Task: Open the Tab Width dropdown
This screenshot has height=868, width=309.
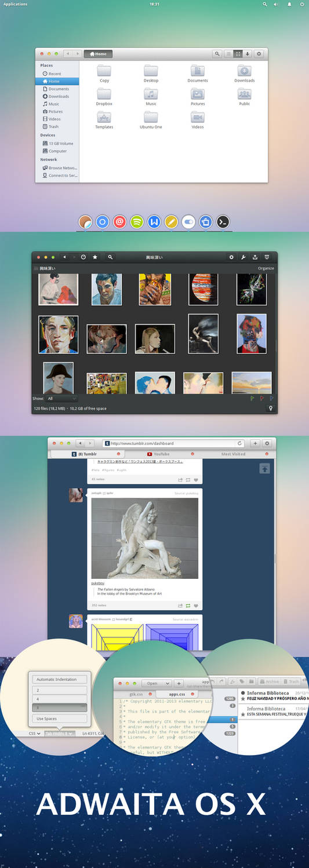Action: click(59, 734)
